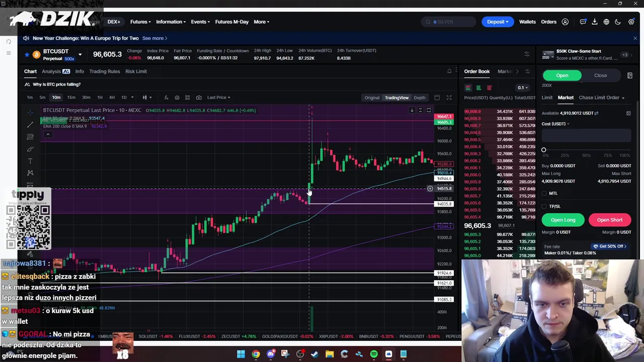Switch chart to TradingView view
644x362 pixels.
pyautogui.click(x=397, y=98)
